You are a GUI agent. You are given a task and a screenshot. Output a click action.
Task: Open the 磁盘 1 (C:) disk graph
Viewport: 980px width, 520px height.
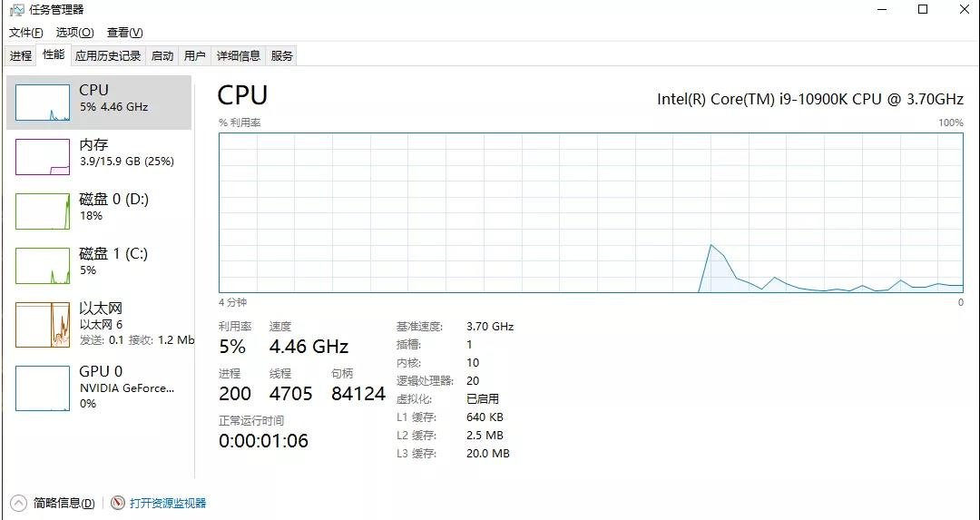(43, 266)
